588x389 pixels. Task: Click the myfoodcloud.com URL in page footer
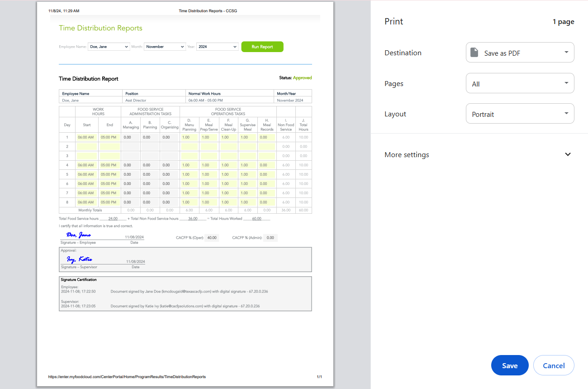click(x=127, y=377)
